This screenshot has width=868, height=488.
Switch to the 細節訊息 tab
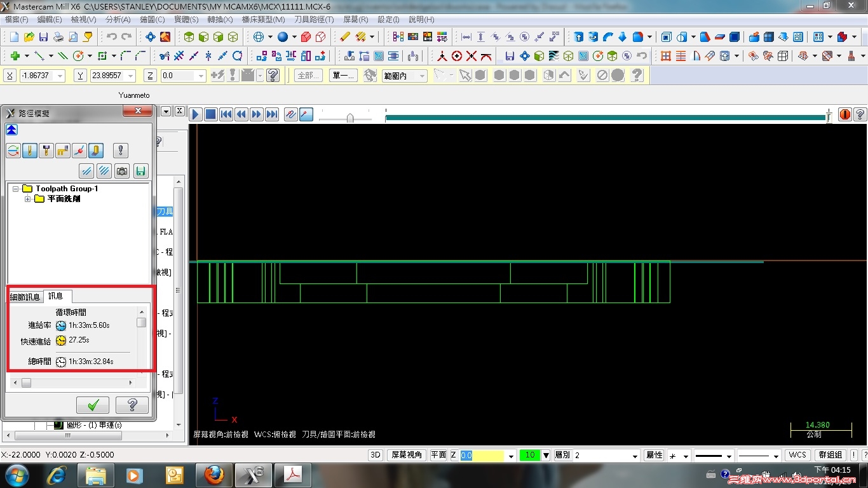pyautogui.click(x=25, y=297)
